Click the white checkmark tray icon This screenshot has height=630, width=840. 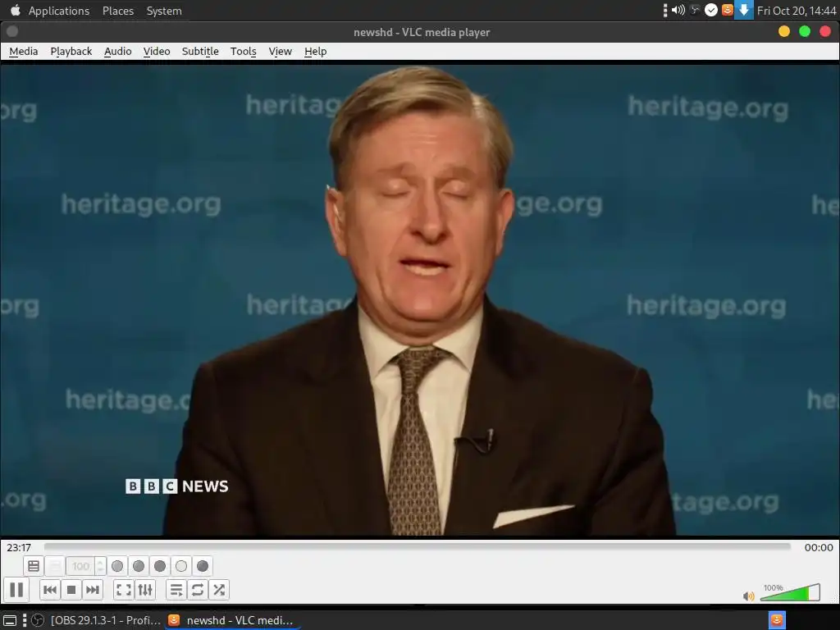[711, 10]
